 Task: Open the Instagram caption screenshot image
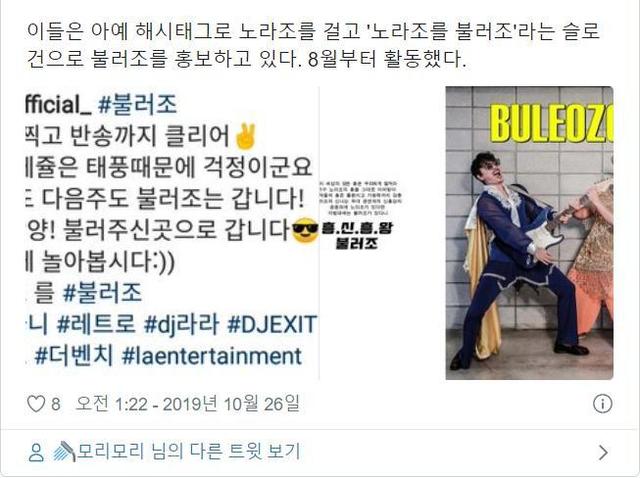coord(171,233)
